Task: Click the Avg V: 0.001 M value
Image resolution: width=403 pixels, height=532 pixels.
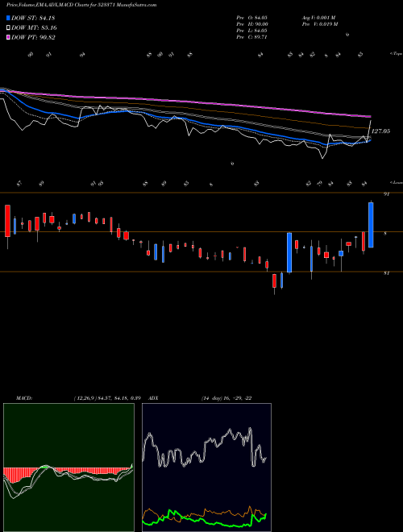Action: click(x=319, y=18)
